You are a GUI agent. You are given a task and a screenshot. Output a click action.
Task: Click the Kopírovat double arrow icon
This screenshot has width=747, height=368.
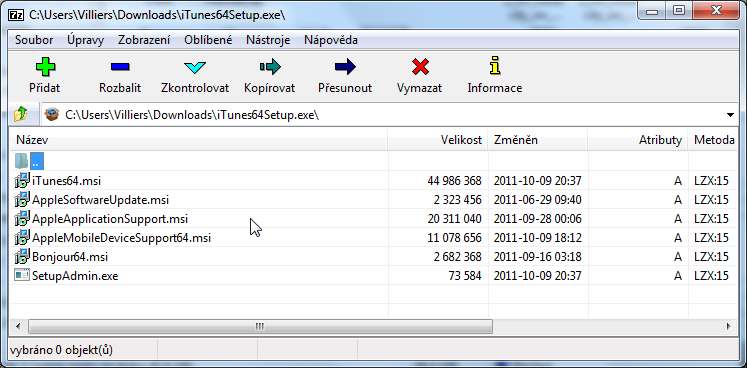pos(270,67)
